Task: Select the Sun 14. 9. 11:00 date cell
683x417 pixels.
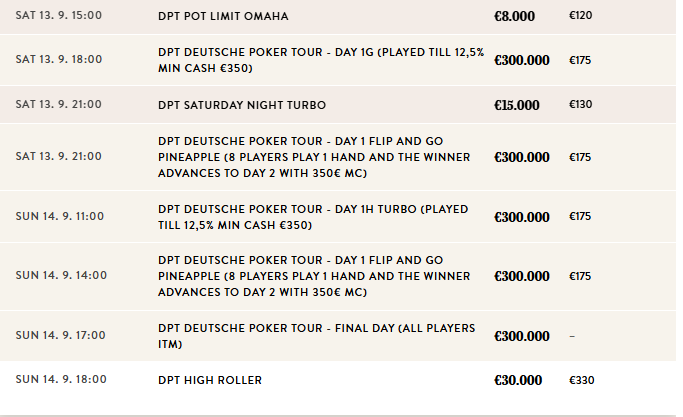Action: (60, 216)
